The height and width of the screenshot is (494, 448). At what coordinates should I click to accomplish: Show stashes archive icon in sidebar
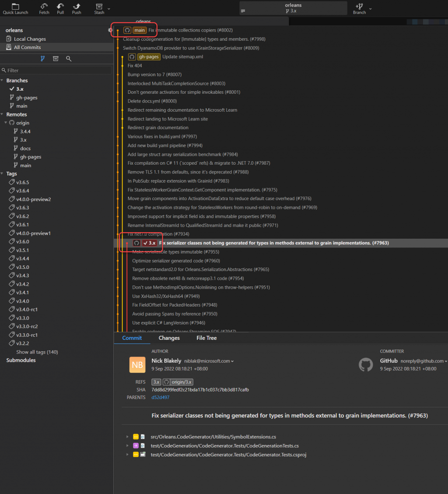pyautogui.click(x=56, y=59)
